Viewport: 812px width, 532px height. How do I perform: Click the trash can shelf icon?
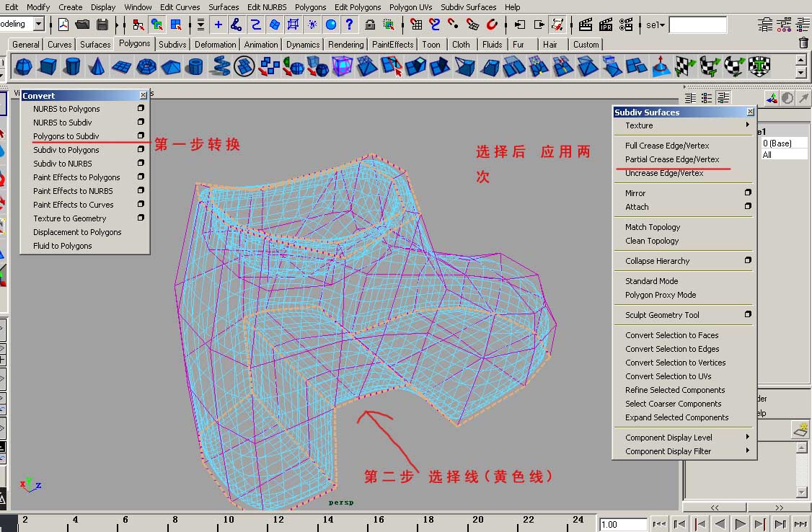tap(803, 43)
